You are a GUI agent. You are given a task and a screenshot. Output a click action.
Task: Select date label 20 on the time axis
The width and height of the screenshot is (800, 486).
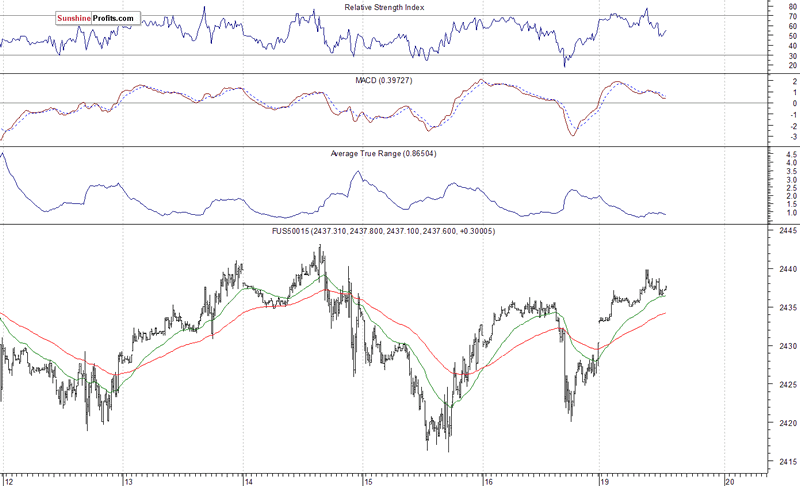click(x=730, y=481)
